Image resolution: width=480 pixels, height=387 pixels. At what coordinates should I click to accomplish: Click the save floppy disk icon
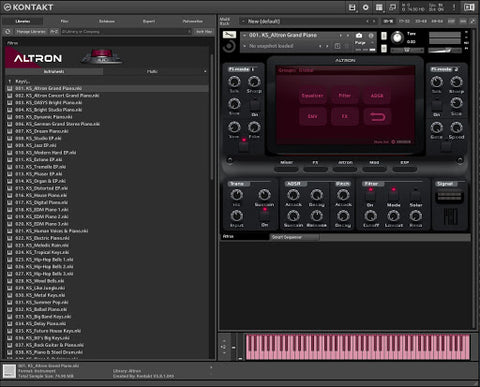352,7
